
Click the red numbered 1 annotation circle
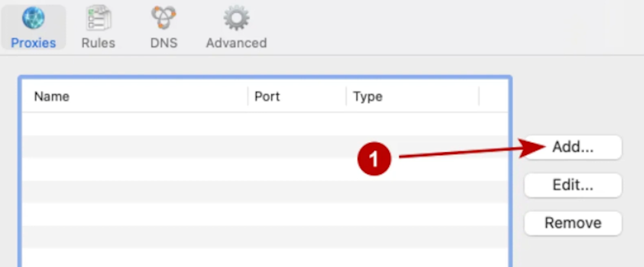click(x=374, y=159)
